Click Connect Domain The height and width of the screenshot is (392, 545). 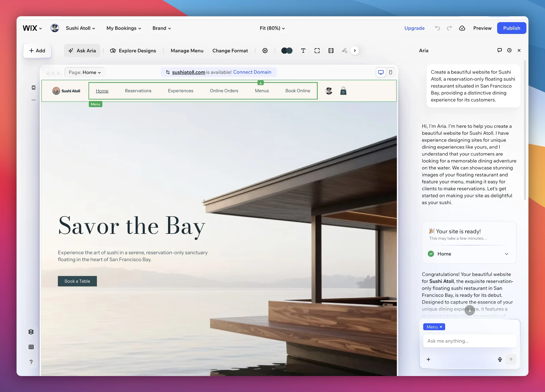pyautogui.click(x=252, y=72)
